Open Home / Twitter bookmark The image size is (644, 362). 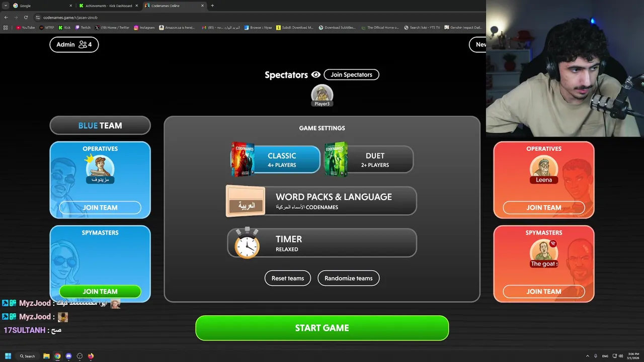(x=112, y=28)
